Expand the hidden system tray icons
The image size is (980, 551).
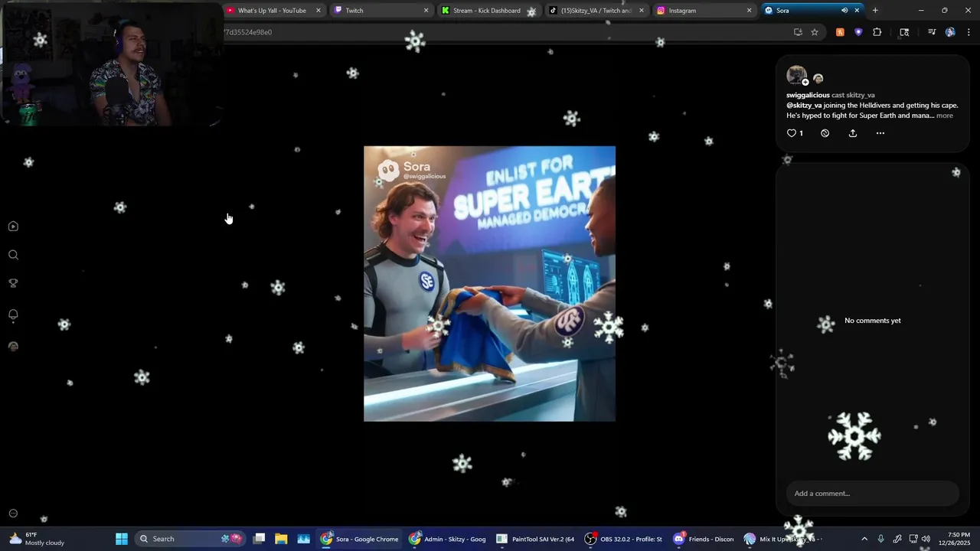point(864,539)
